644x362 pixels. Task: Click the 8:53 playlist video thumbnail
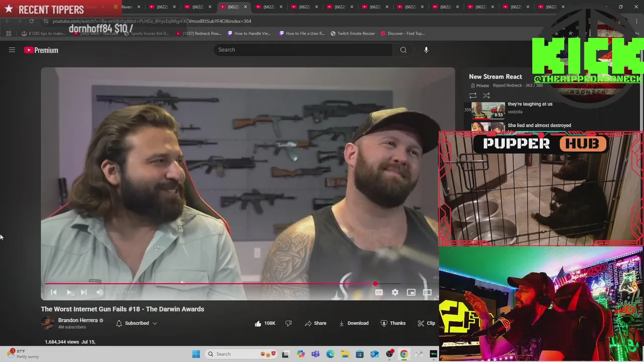coord(488,110)
